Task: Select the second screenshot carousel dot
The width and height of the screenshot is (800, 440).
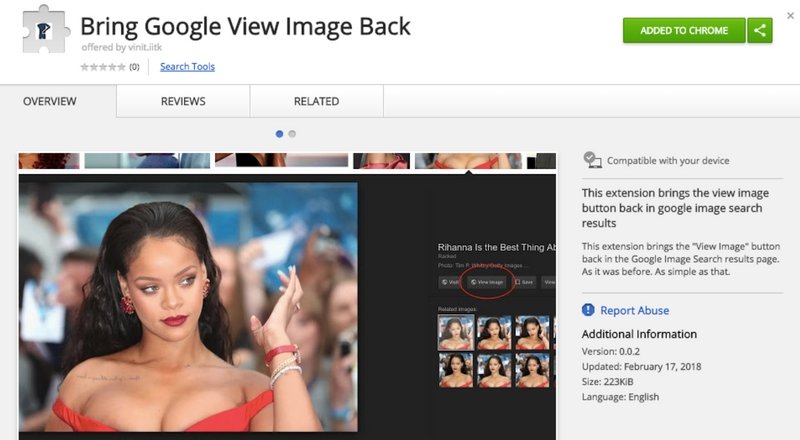Action: click(292, 134)
